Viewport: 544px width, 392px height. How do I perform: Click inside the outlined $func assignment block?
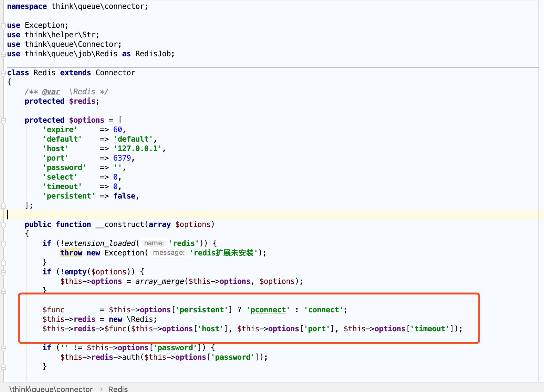point(190,319)
